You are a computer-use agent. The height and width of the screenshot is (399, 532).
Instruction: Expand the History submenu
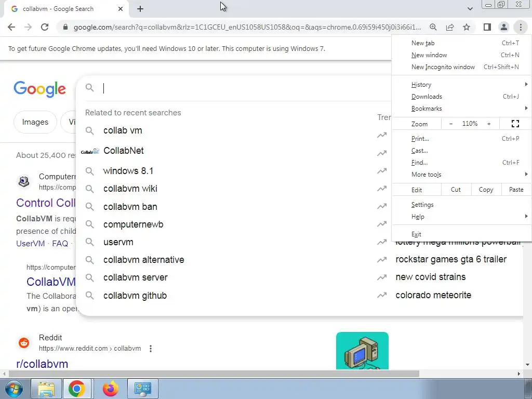461,85
